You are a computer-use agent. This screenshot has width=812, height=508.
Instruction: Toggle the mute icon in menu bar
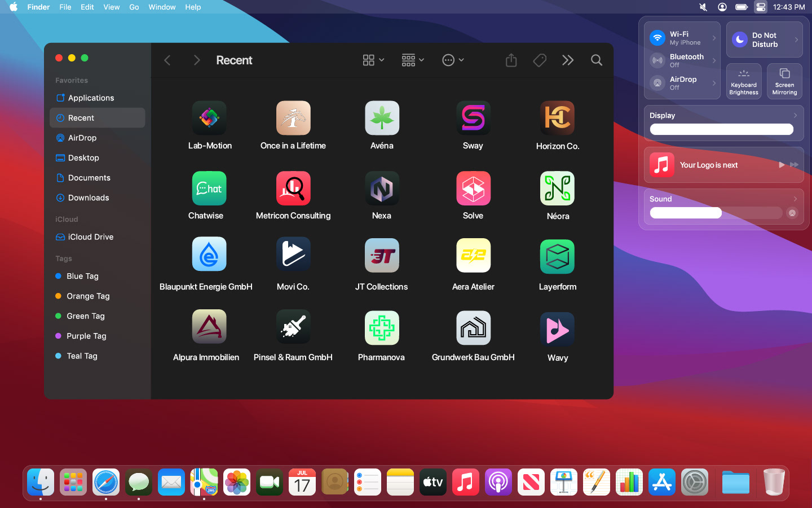703,7
